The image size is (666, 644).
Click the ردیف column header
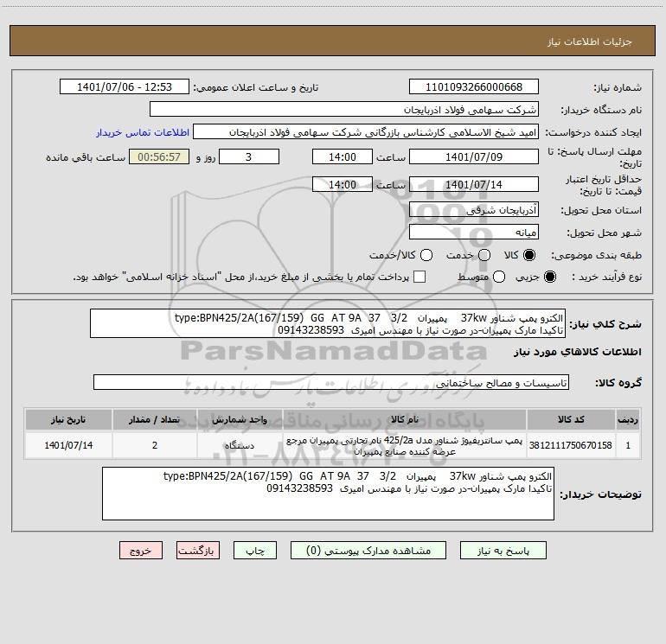[628, 420]
